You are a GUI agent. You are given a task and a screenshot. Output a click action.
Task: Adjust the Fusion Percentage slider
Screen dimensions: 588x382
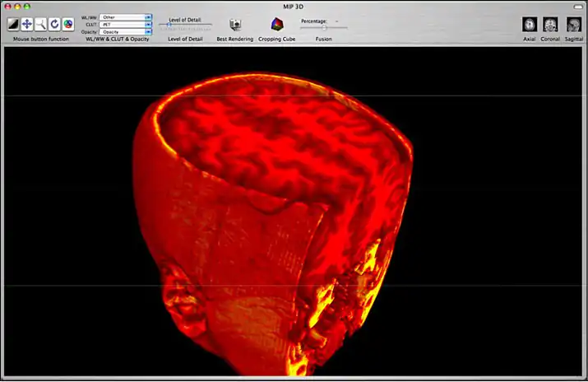(x=323, y=28)
